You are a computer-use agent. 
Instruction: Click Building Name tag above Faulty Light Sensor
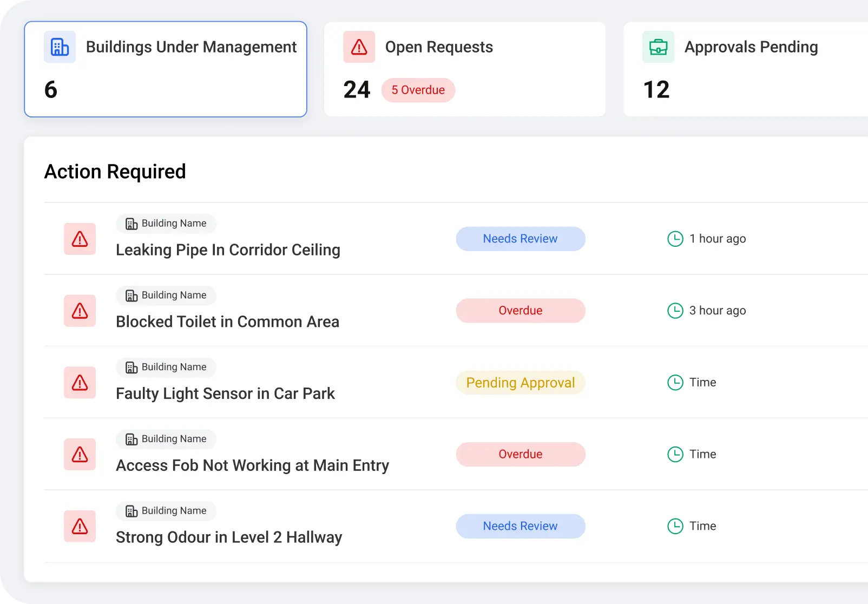coord(166,367)
